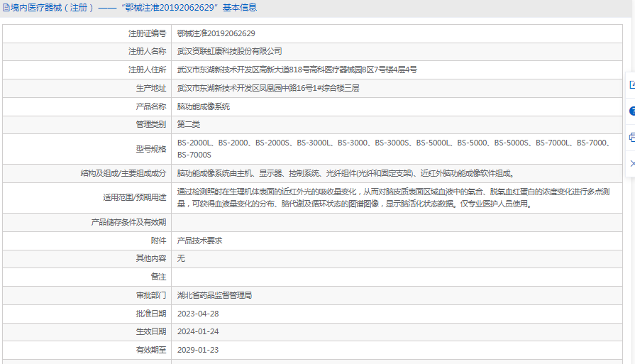Click the 审批部门 row label
635x364 pixels.
tap(151, 295)
